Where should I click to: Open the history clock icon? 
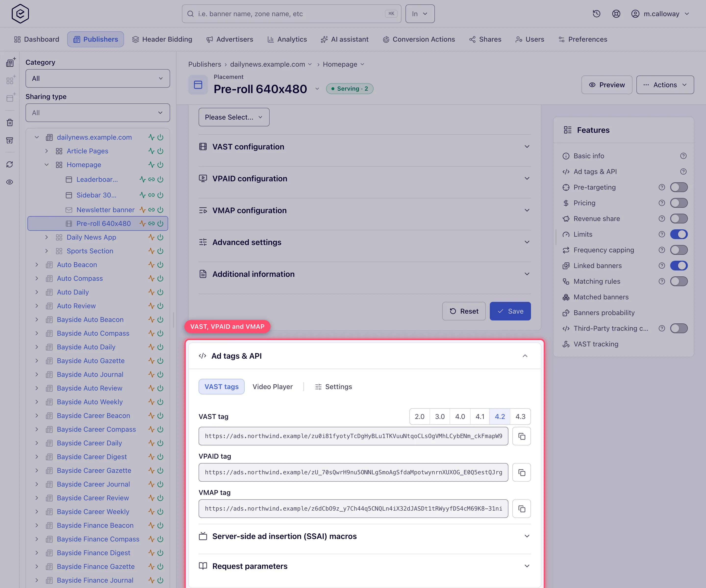pyautogui.click(x=596, y=14)
